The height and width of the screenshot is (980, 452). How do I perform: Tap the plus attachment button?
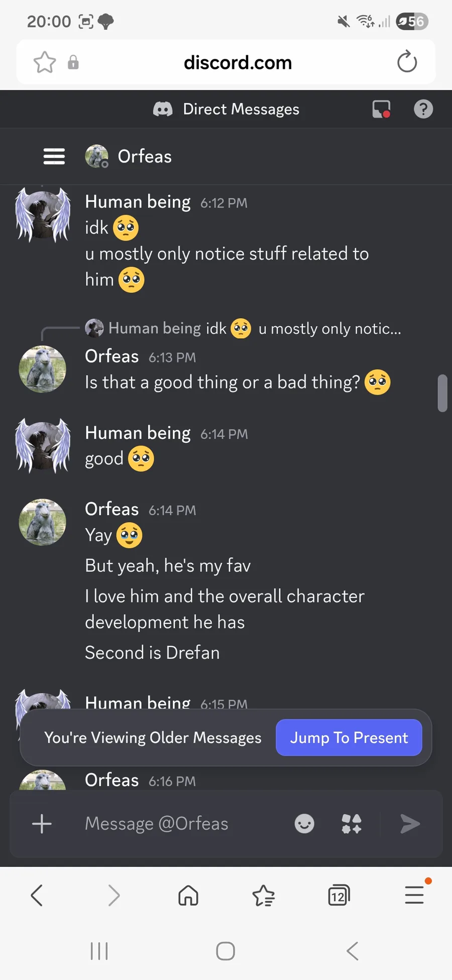click(x=42, y=824)
